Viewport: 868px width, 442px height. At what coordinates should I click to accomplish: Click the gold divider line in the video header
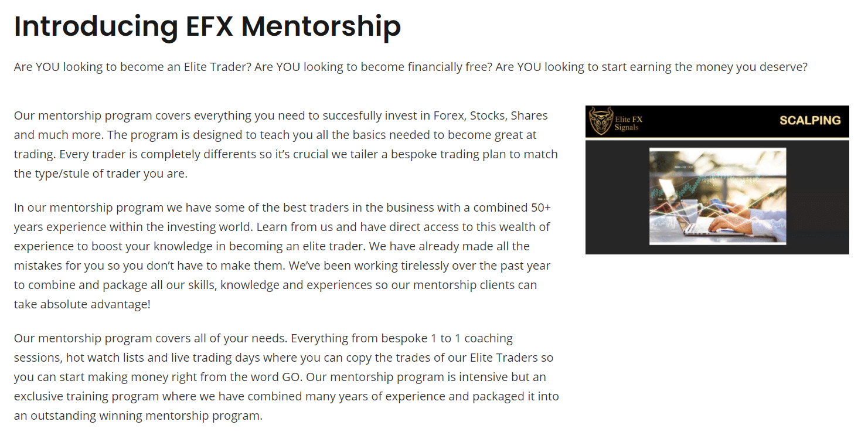[x=717, y=138]
